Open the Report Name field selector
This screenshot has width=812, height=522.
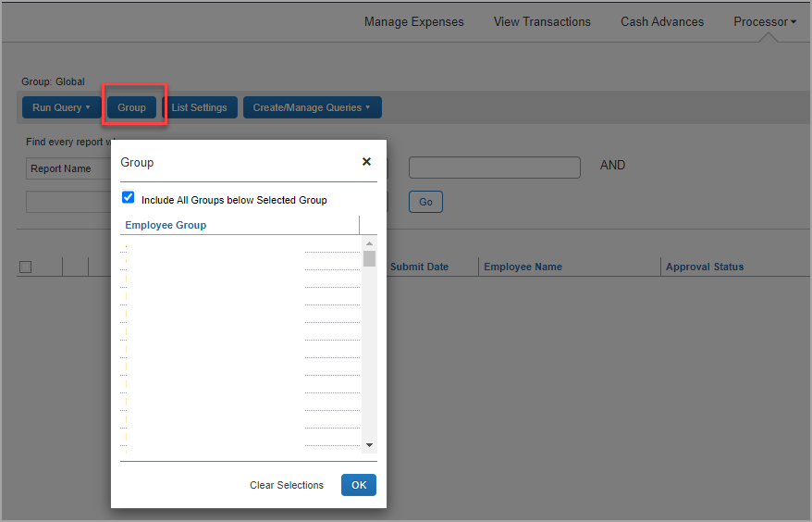pos(65,168)
